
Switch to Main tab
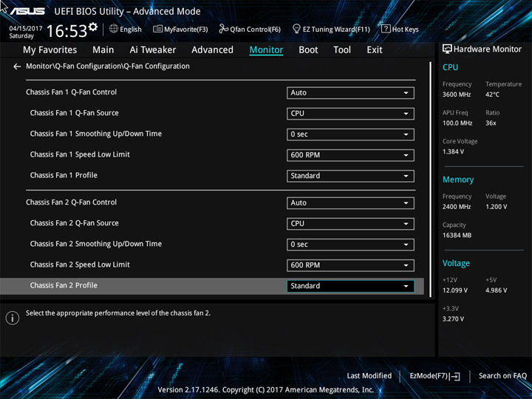[103, 50]
